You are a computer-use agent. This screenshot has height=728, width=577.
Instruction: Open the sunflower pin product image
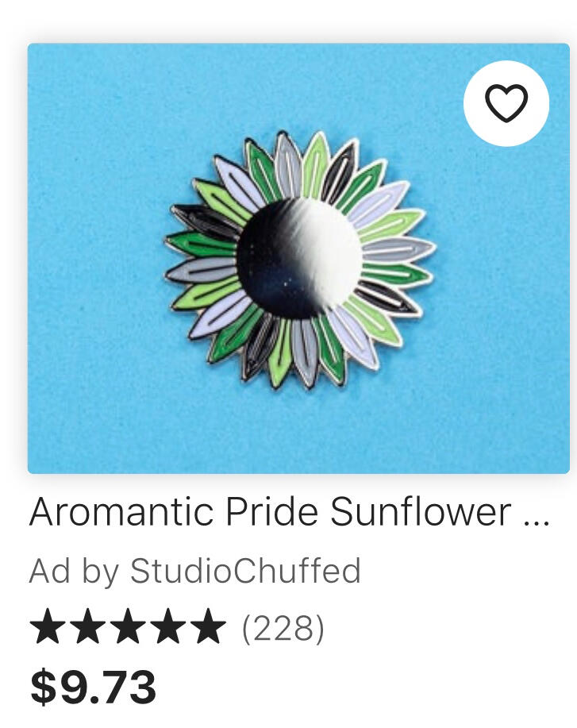click(298, 258)
